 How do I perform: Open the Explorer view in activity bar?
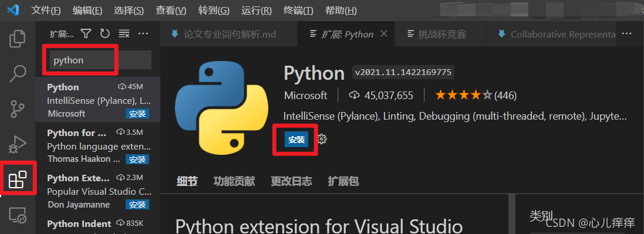(x=18, y=38)
